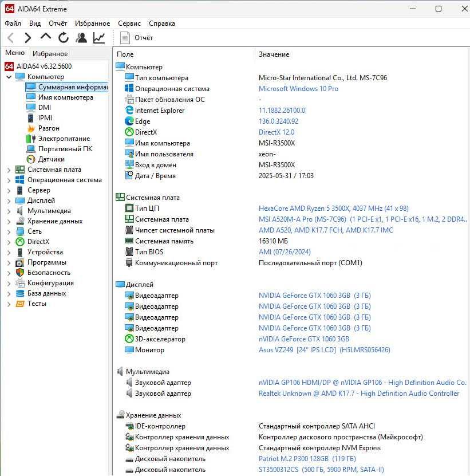
Task: Expand the Системная плата tree node
Action: (9, 170)
